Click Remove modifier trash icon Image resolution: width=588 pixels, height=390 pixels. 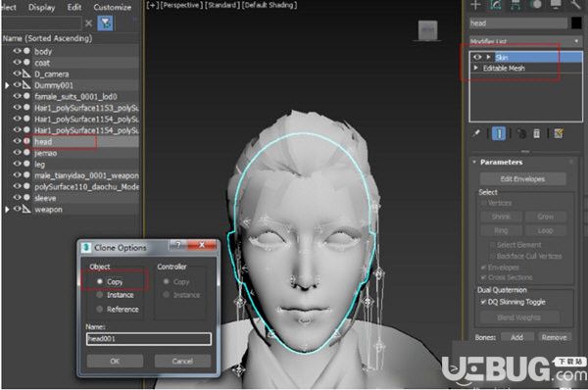pos(537,133)
